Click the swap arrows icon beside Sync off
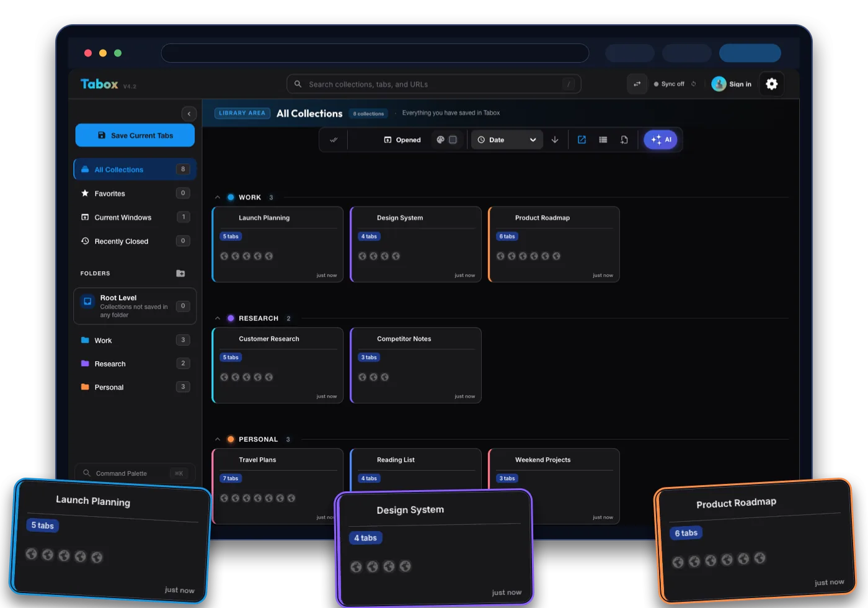 tap(637, 84)
